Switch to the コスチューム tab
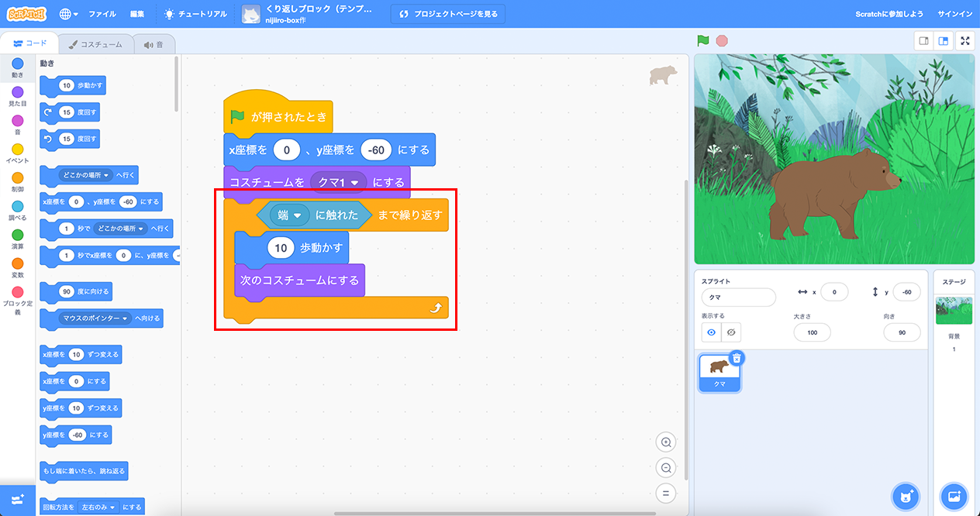The image size is (980, 516). coord(96,44)
